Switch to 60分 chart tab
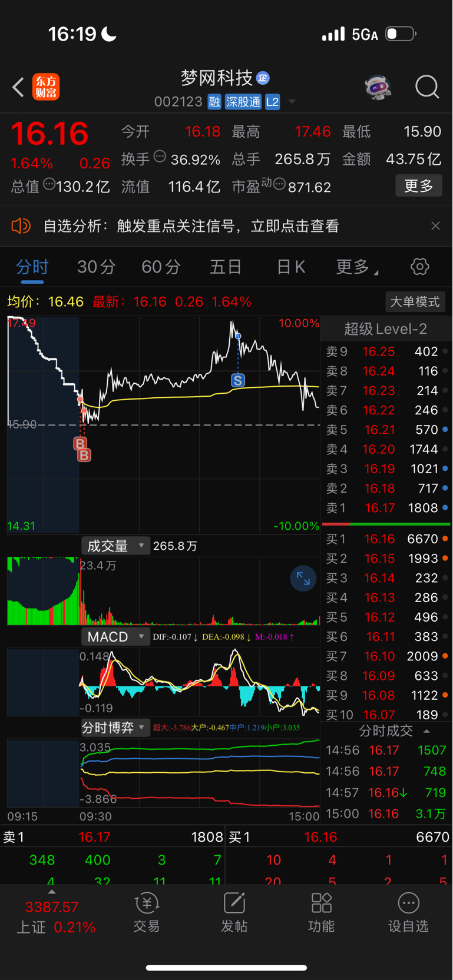The image size is (453, 980). 161,267
